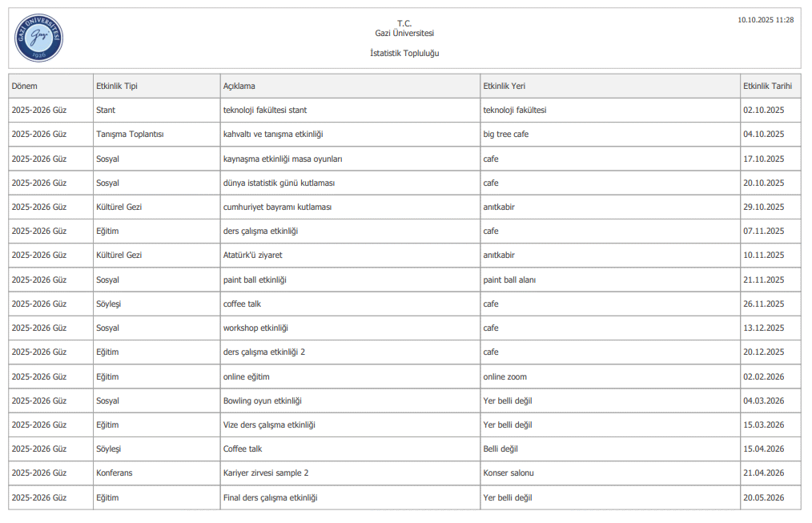Click the Gazi Üniversitesi logo
812x523 pixels.
pos(38,38)
